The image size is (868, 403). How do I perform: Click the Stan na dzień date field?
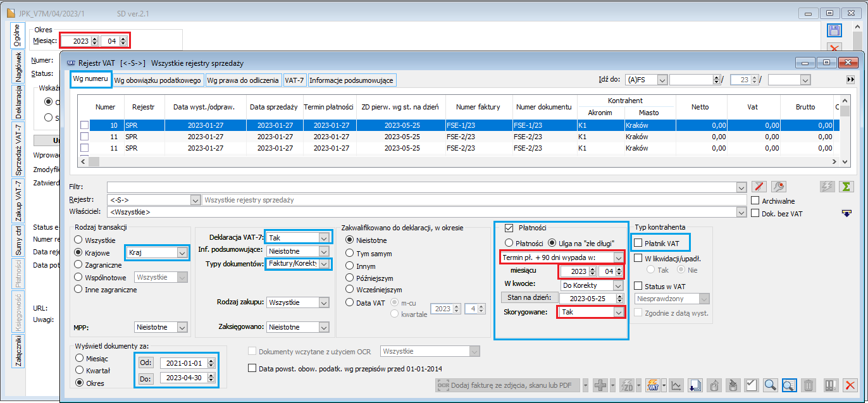point(591,298)
